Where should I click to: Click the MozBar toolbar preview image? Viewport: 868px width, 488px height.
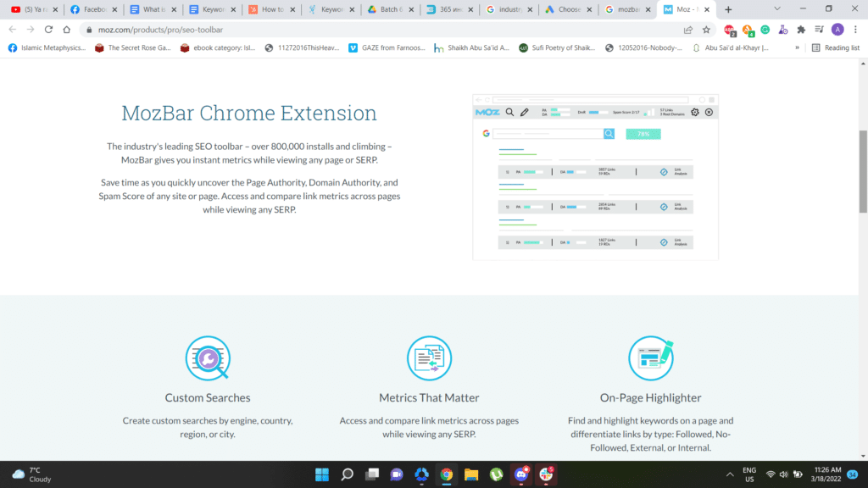click(x=596, y=177)
